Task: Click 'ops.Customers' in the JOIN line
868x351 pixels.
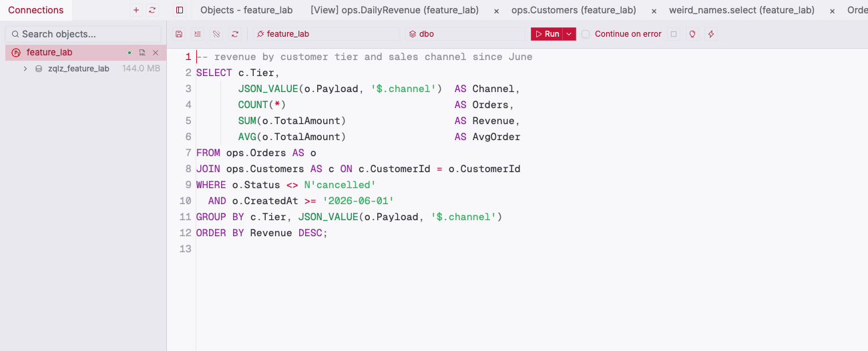Action: [265, 169]
